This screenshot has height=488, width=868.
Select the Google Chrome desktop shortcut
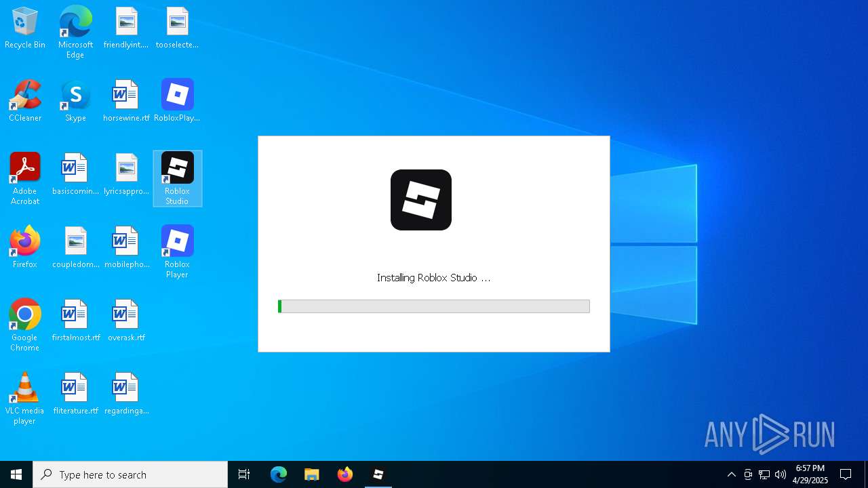pyautogui.click(x=25, y=325)
